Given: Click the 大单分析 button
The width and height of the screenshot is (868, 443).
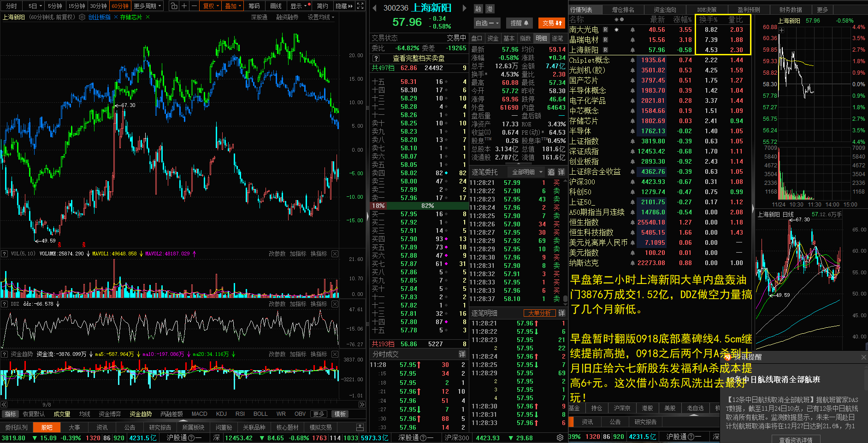Looking at the screenshot, I should (x=539, y=313).
